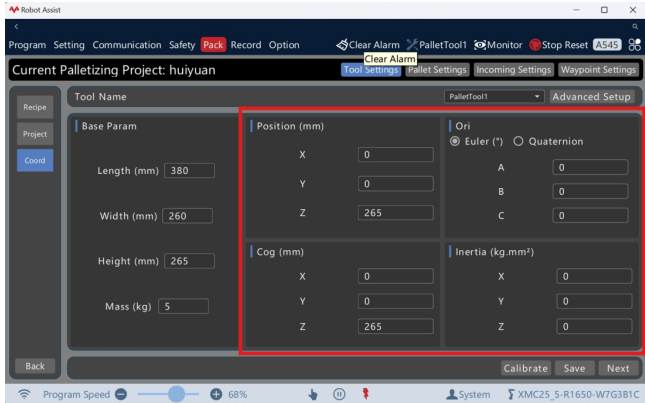Open the Option menu
This screenshot has width=645, height=403.
tap(284, 45)
